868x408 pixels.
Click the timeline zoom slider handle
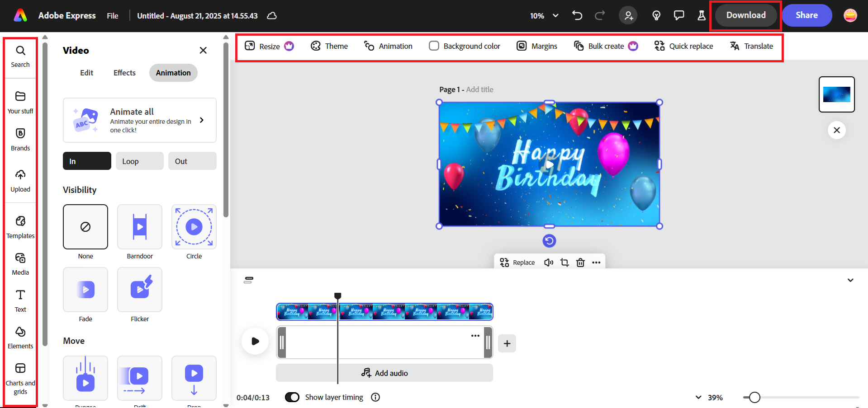[754, 398]
